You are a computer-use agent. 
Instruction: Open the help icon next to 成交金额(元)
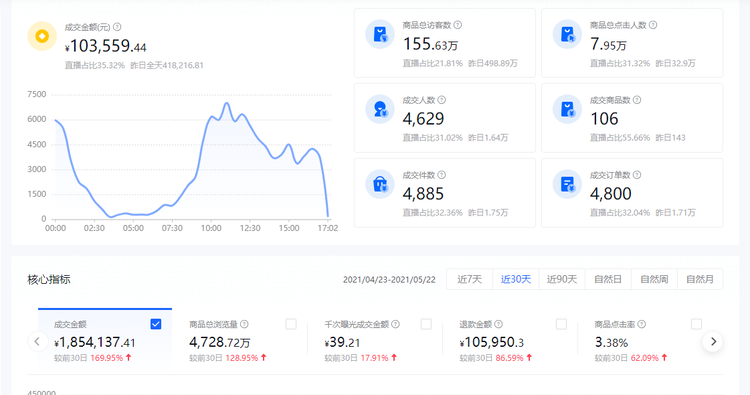point(117,27)
